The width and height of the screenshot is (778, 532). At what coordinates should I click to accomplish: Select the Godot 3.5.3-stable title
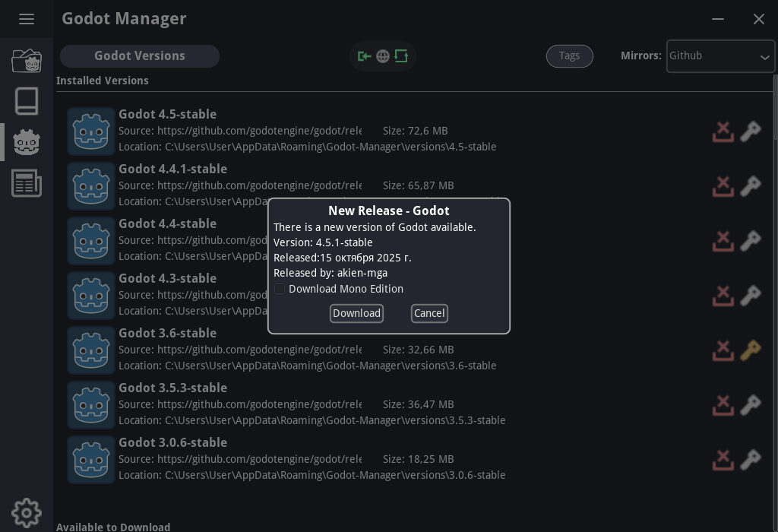[x=173, y=388]
